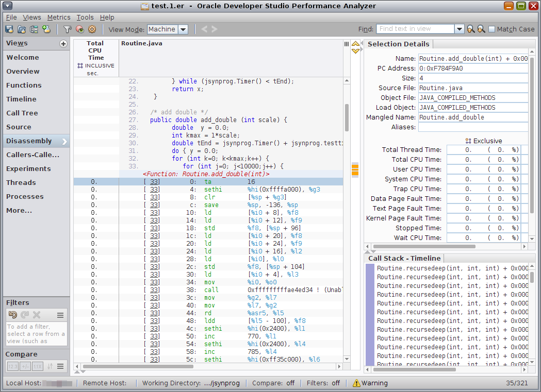The width and height of the screenshot is (541, 392).
Task: Click the Open Experiment folder icon
Action: [22, 29]
